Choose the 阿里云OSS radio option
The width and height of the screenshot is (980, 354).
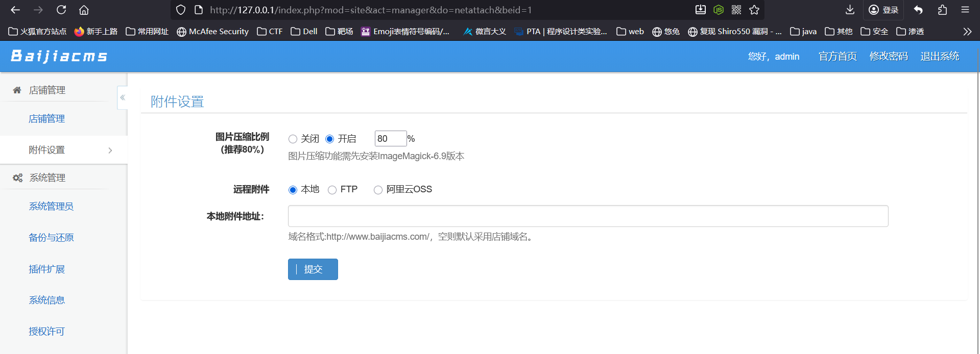pyautogui.click(x=378, y=190)
